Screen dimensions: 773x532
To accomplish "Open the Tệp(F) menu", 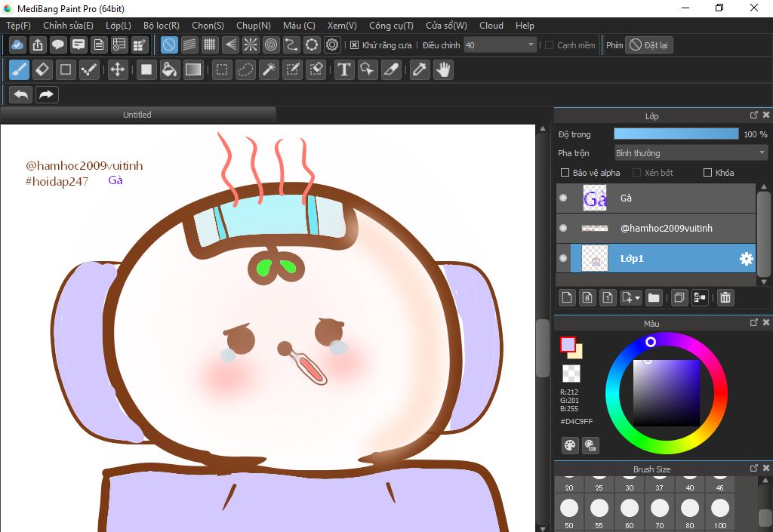I will pos(18,26).
